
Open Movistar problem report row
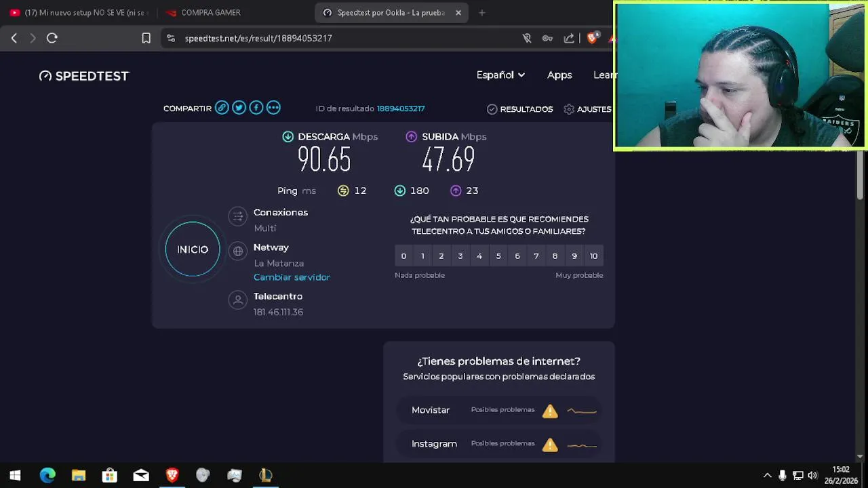point(498,410)
